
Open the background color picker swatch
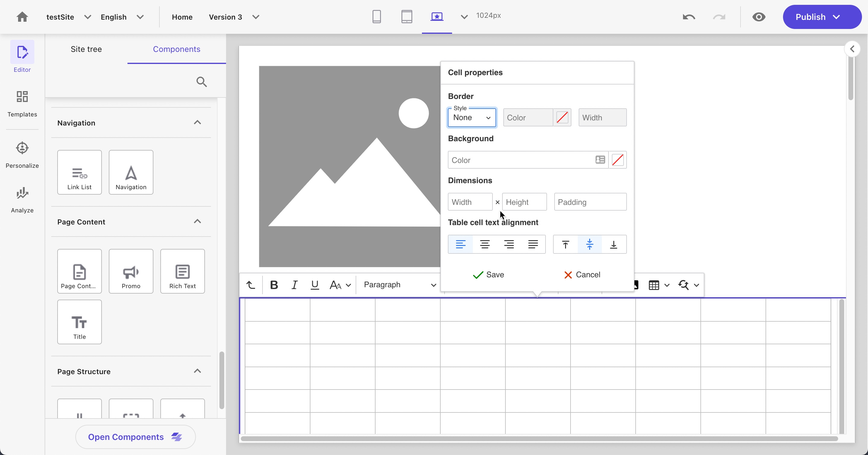[x=617, y=160]
